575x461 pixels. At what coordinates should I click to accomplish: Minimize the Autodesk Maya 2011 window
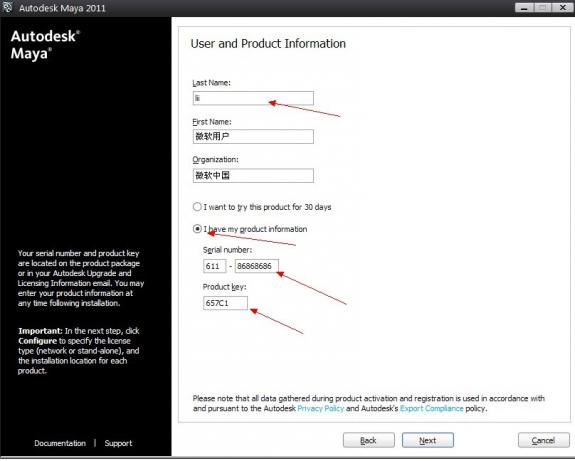[524, 8]
